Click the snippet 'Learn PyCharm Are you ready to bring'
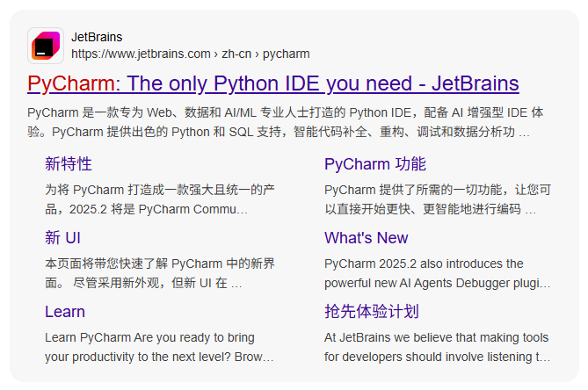 tap(159, 347)
